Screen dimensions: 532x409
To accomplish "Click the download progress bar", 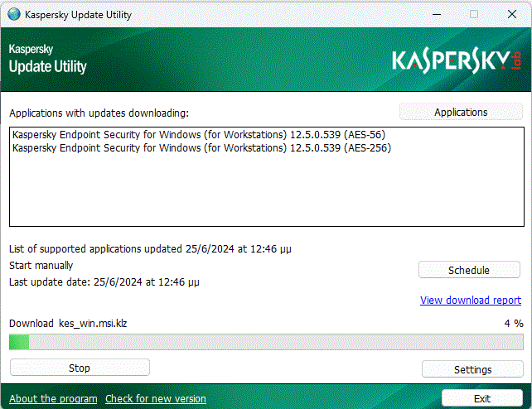I will [x=266, y=342].
